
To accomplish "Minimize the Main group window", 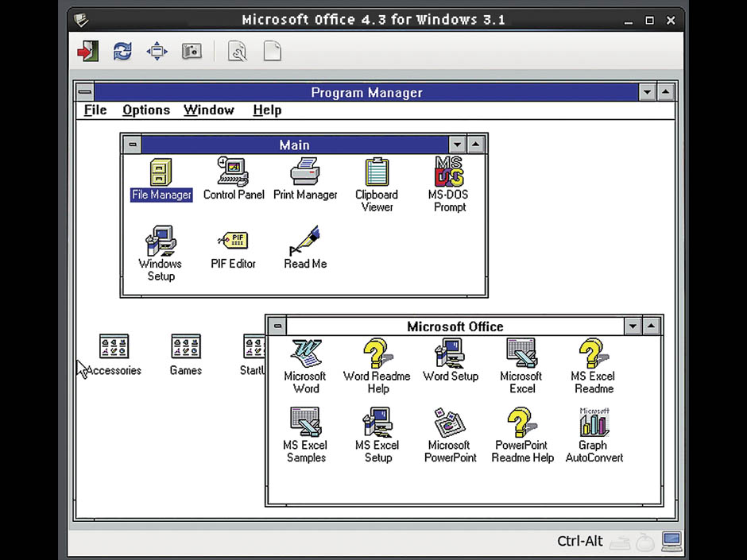I will click(458, 145).
